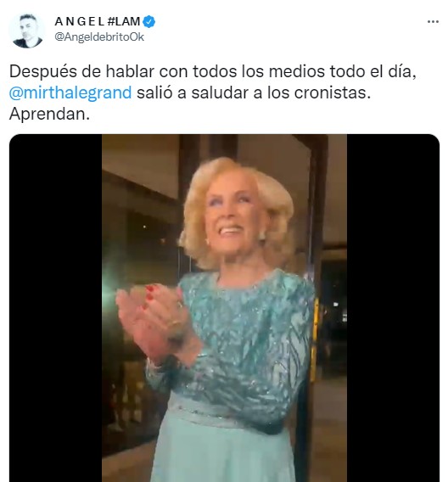Click the word Aprendan in the tweet
The image size is (448, 482).
point(48,114)
